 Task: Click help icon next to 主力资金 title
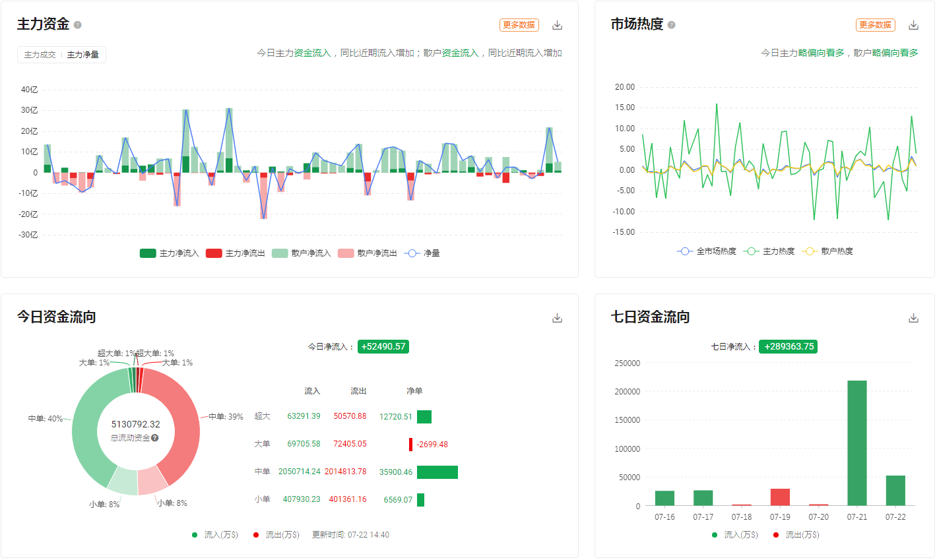78,25
